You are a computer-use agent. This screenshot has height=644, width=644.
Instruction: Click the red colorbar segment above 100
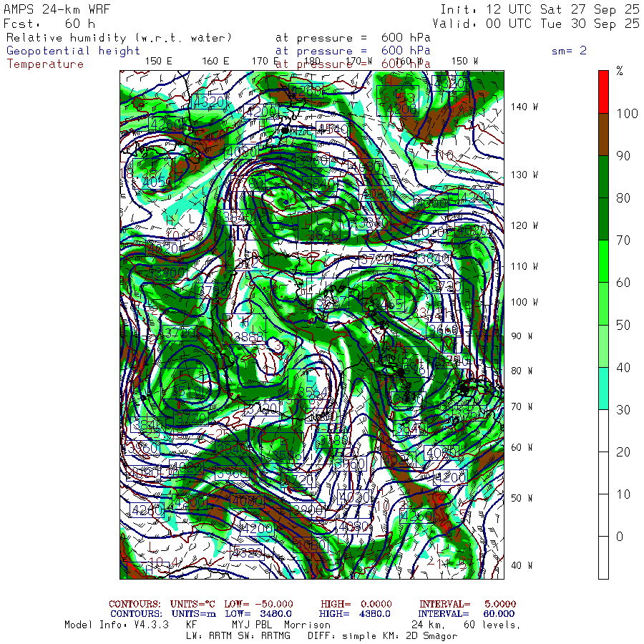(603, 92)
